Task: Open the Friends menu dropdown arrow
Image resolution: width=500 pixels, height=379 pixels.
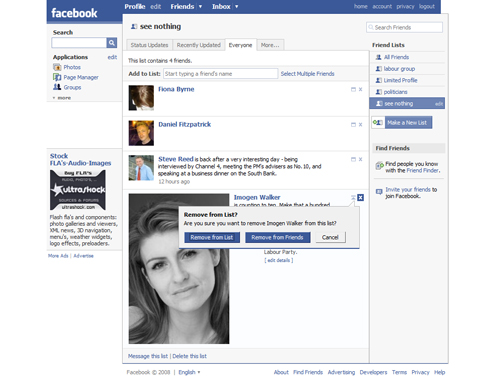Action: coord(200,6)
